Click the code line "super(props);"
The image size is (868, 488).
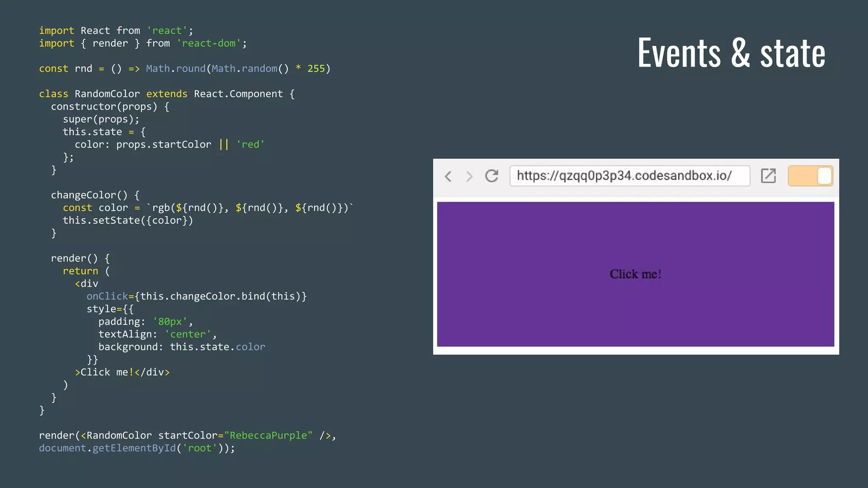pos(101,119)
